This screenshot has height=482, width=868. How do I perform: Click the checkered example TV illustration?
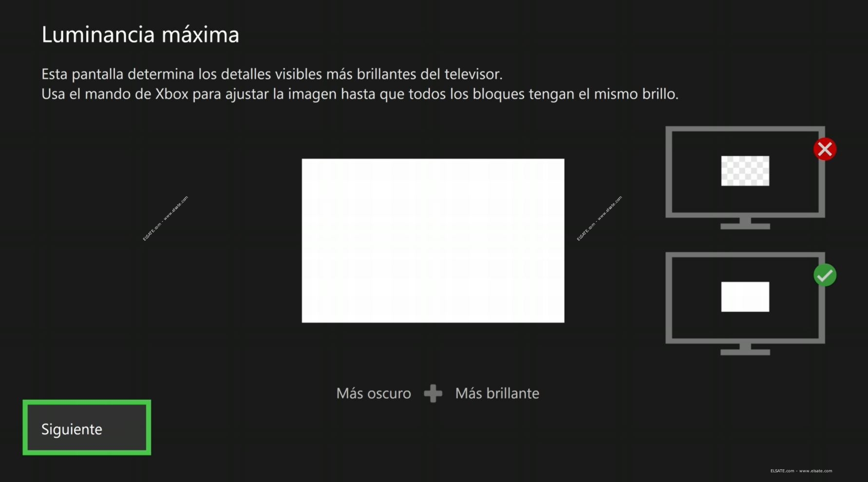click(745, 178)
